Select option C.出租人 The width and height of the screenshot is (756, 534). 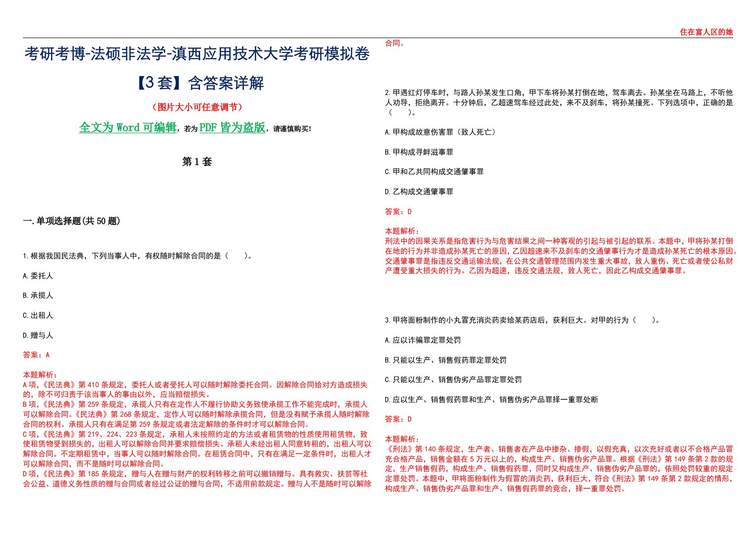[38, 316]
